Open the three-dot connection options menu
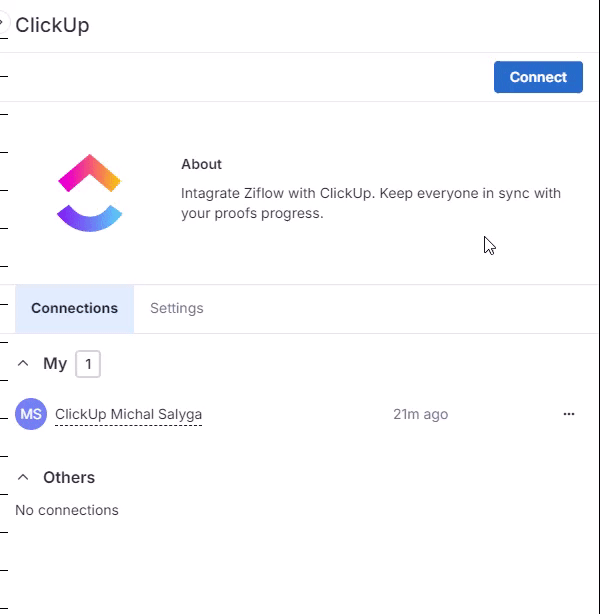 click(x=569, y=414)
